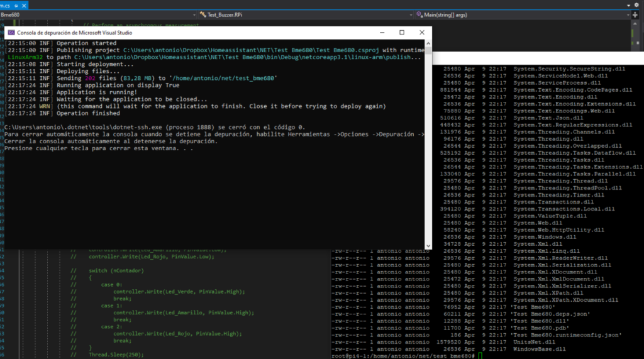Click console scrollbar up arrow

tap(428, 43)
